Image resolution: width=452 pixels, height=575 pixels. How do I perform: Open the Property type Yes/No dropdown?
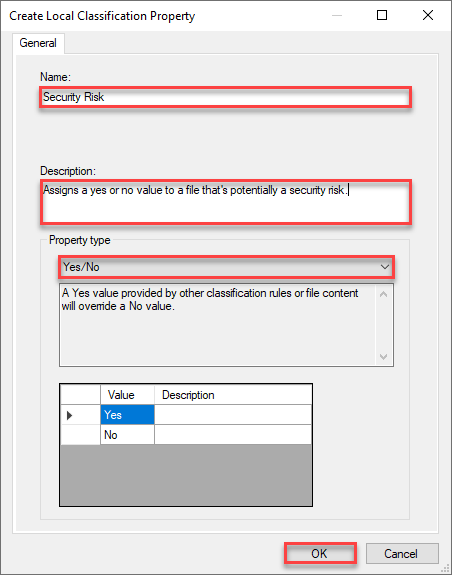pyautogui.click(x=226, y=267)
